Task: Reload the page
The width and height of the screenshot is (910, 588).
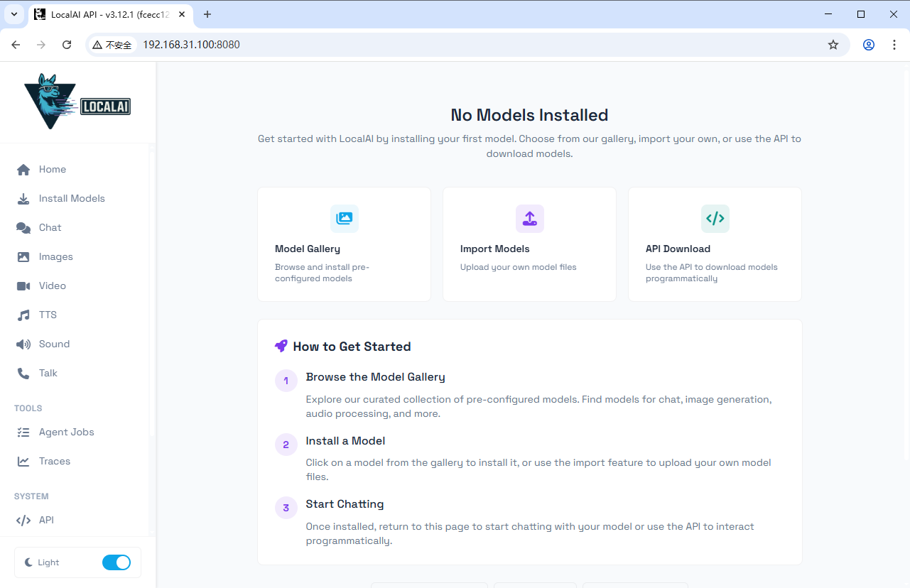Action: (x=67, y=45)
